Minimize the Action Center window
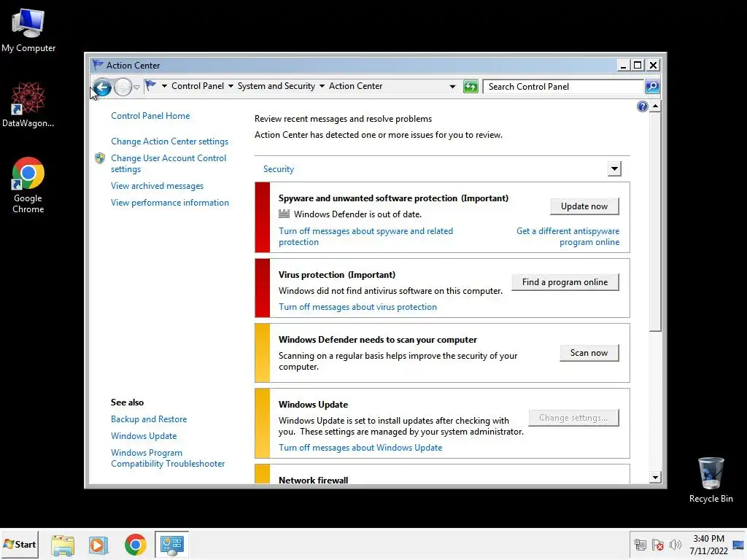 tap(623, 65)
